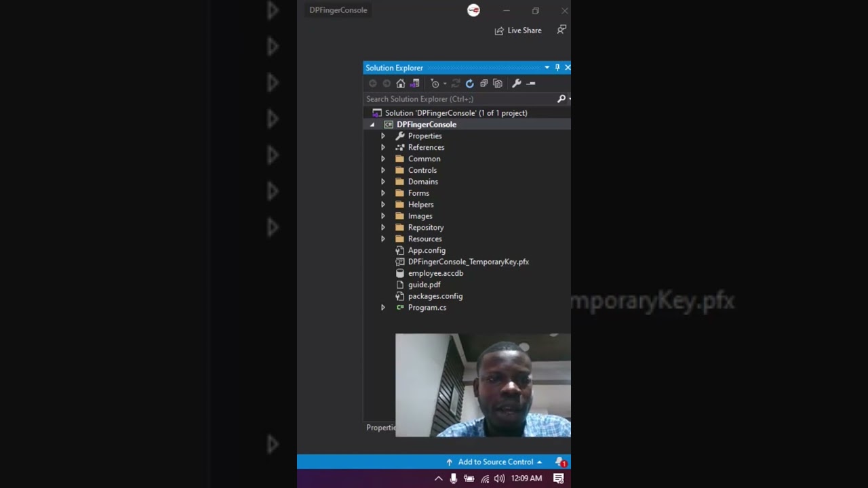Select the Resources folder label

(x=425, y=239)
